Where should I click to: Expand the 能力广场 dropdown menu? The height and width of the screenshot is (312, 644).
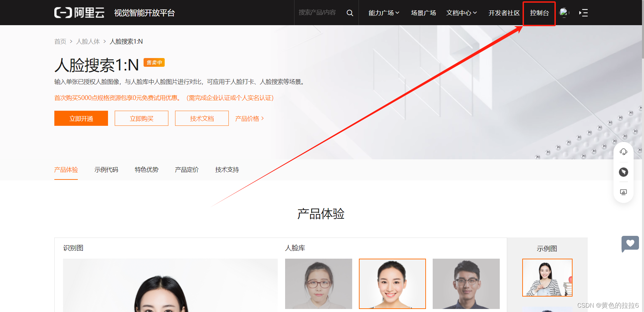coord(384,13)
